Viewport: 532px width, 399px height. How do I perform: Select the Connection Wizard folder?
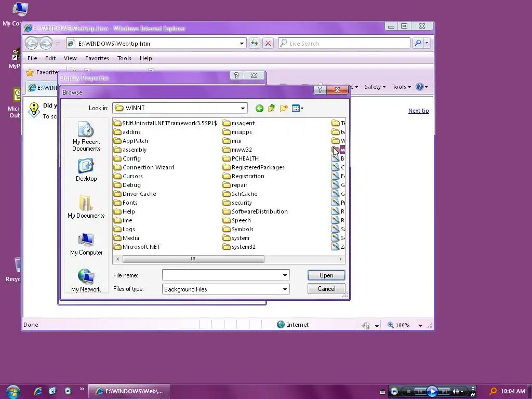click(x=144, y=167)
